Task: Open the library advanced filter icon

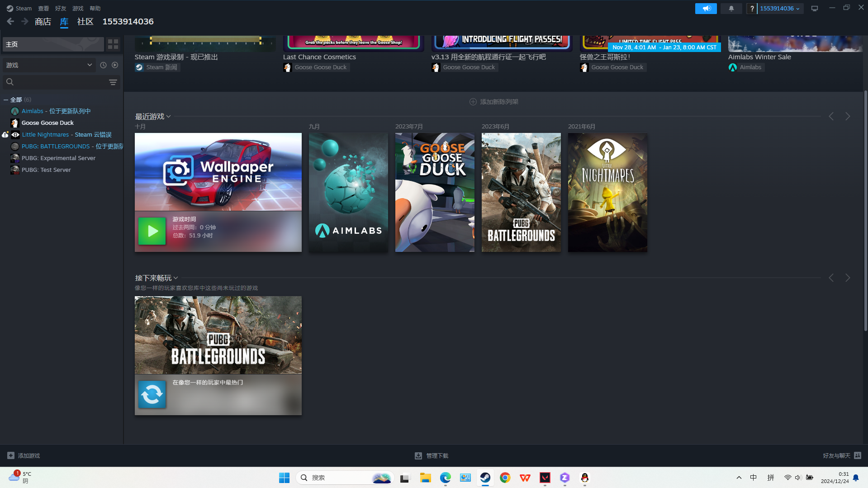Action: 113,82
